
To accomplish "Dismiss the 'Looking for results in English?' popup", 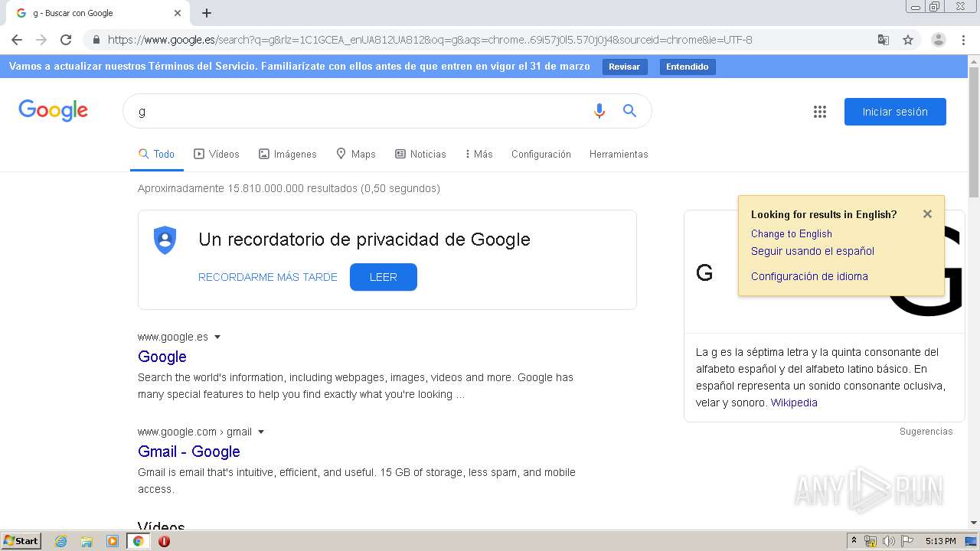I will tap(927, 214).
